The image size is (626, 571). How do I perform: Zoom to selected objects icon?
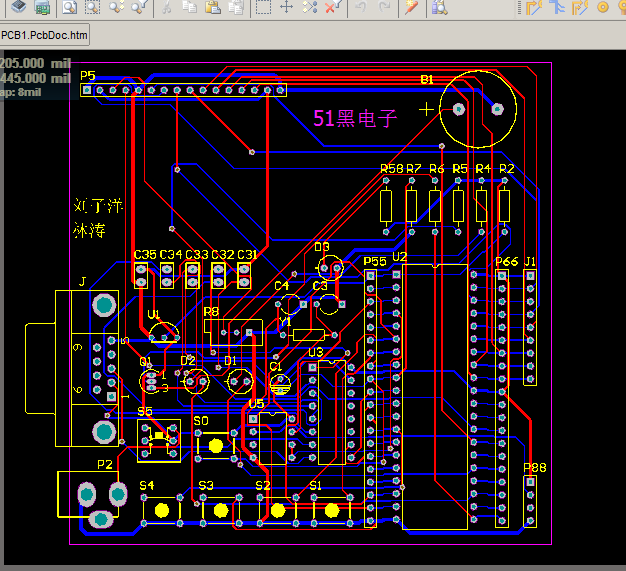[x=116, y=7]
